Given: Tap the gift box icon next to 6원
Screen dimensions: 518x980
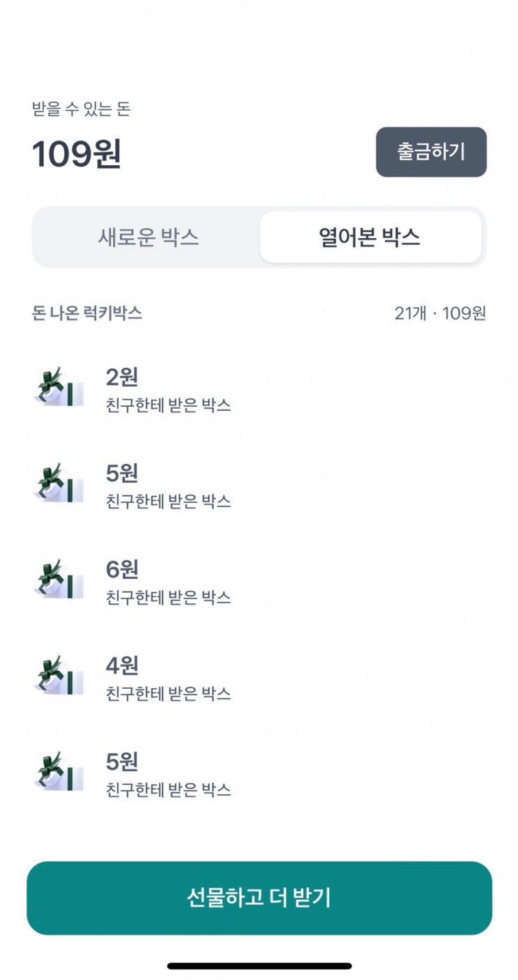Looking at the screenshot, I should coord(58,579).
